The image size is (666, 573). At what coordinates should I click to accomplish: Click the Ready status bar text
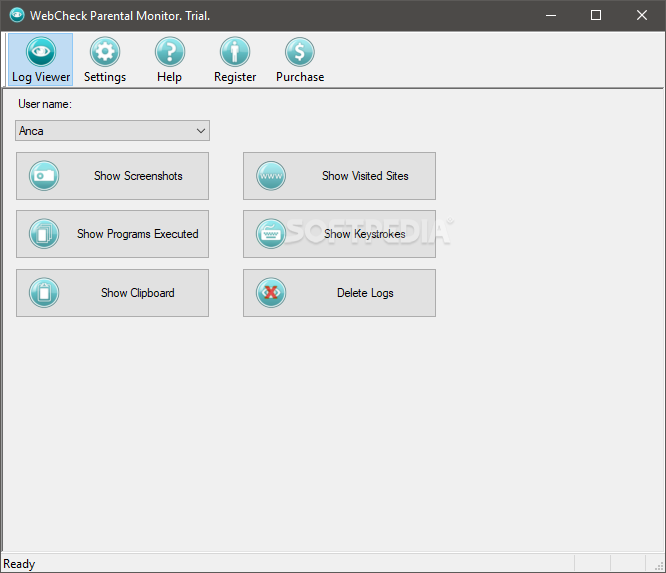pos(19,564)
